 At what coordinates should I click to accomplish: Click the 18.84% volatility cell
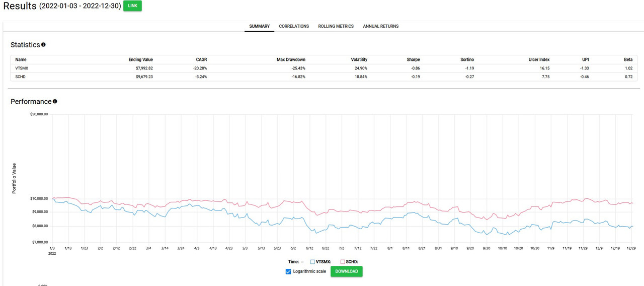361,77
